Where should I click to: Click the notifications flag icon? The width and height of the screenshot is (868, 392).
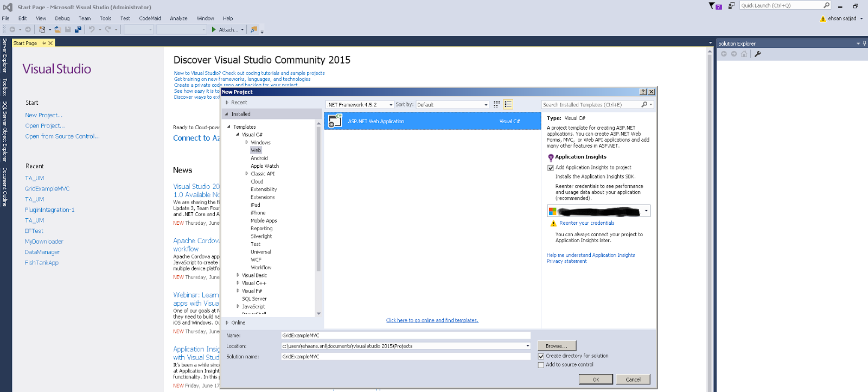712,5
